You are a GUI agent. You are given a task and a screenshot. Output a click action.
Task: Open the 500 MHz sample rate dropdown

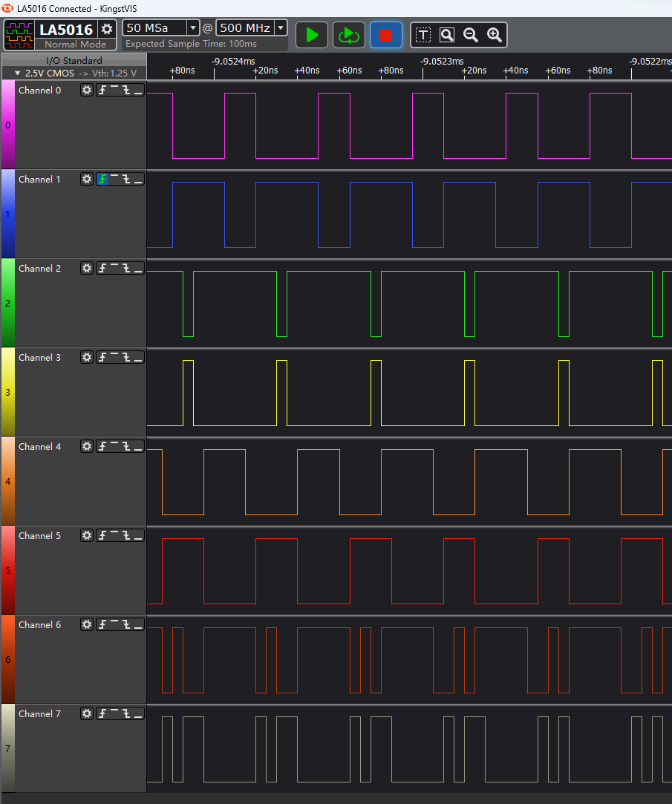[x=281, y=28]
